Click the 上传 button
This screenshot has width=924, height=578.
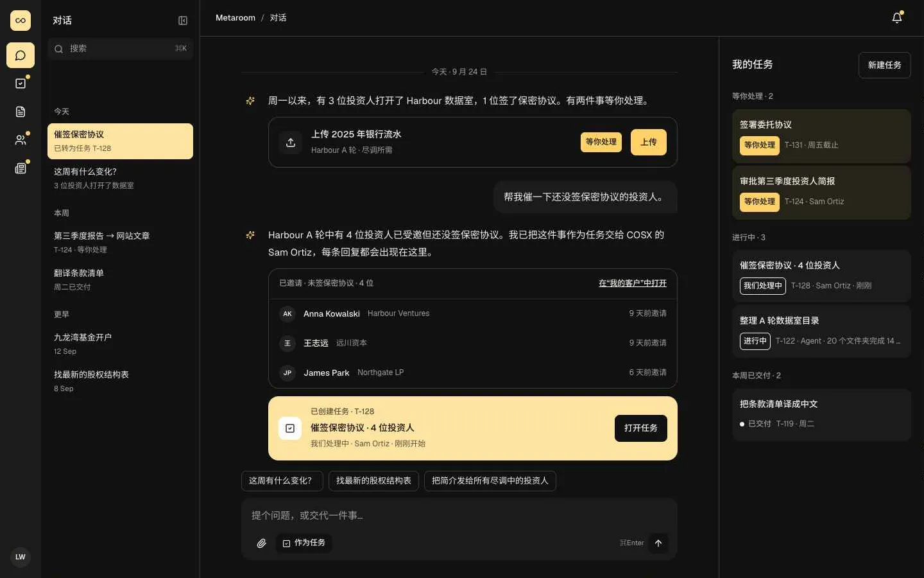(x=649, y=143)
